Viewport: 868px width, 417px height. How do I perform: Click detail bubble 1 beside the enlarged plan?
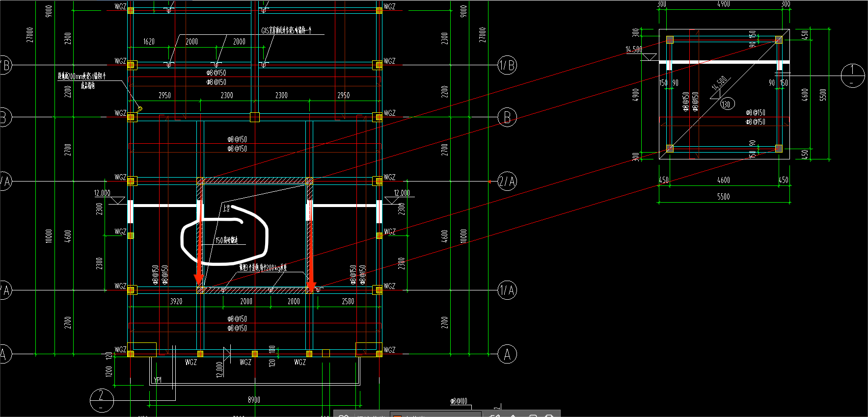click(852, 76)
